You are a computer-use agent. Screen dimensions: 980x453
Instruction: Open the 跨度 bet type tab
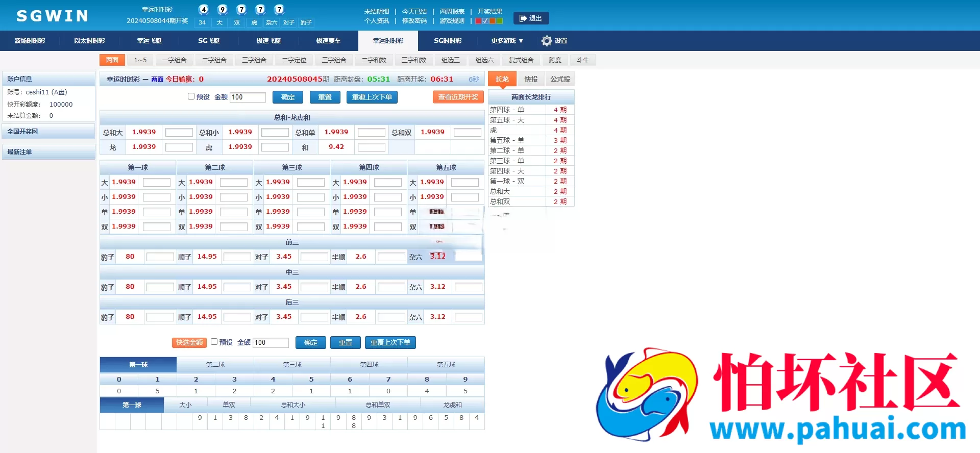(x=555, y=60)
